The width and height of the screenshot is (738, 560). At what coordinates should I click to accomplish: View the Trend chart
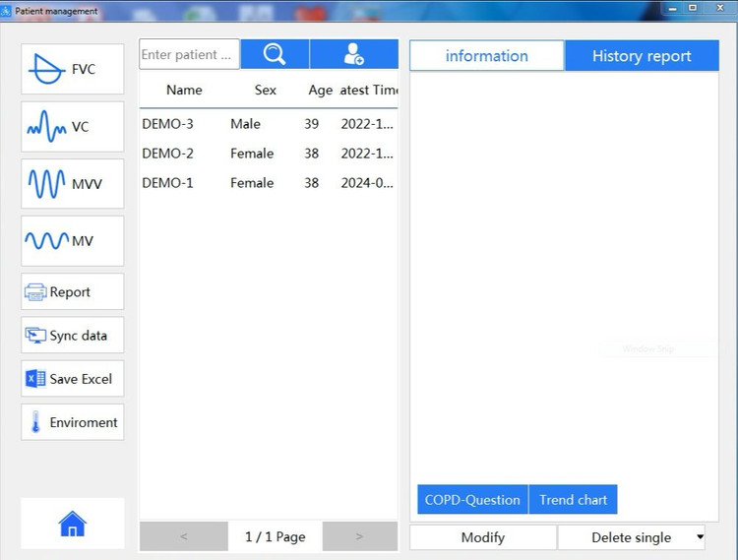573,500
